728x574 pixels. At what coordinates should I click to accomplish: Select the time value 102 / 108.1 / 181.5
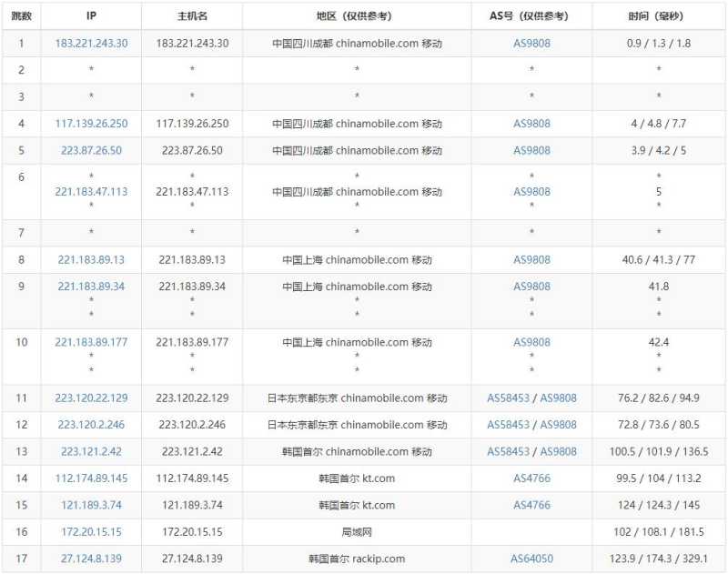coord(658,532)
